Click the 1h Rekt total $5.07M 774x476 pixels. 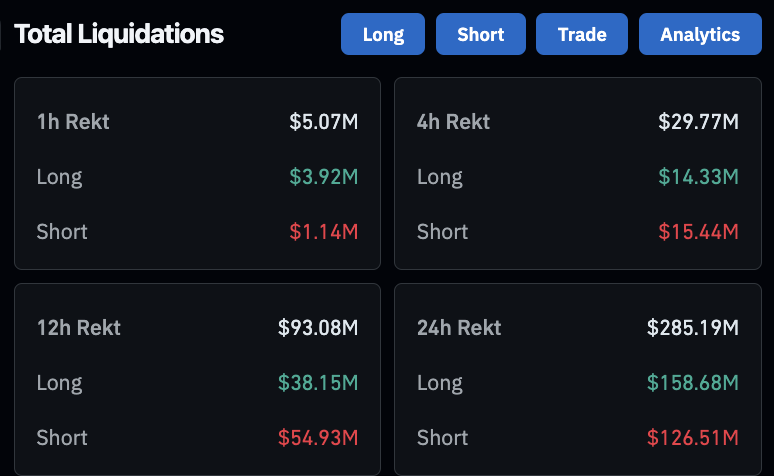tap(324, 122)
